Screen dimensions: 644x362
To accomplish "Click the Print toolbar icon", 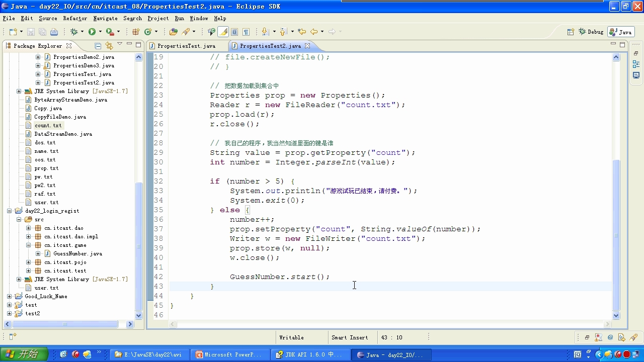I will [54, 32].
